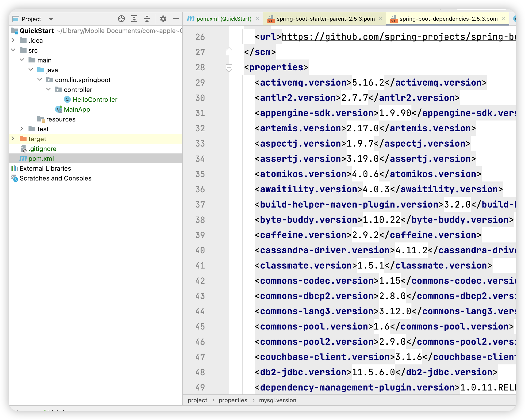Select the QuickStart project root
This screenshot has height=420, width=525.
37,31
